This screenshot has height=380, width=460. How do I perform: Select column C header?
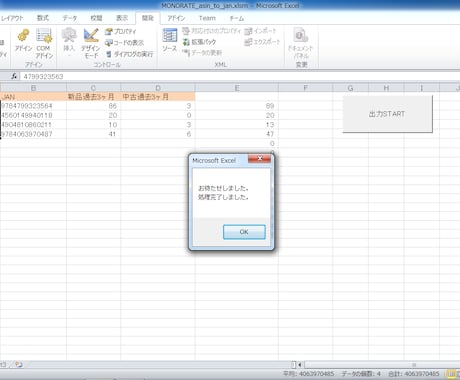pyautogui.click(x=93, y=88)
